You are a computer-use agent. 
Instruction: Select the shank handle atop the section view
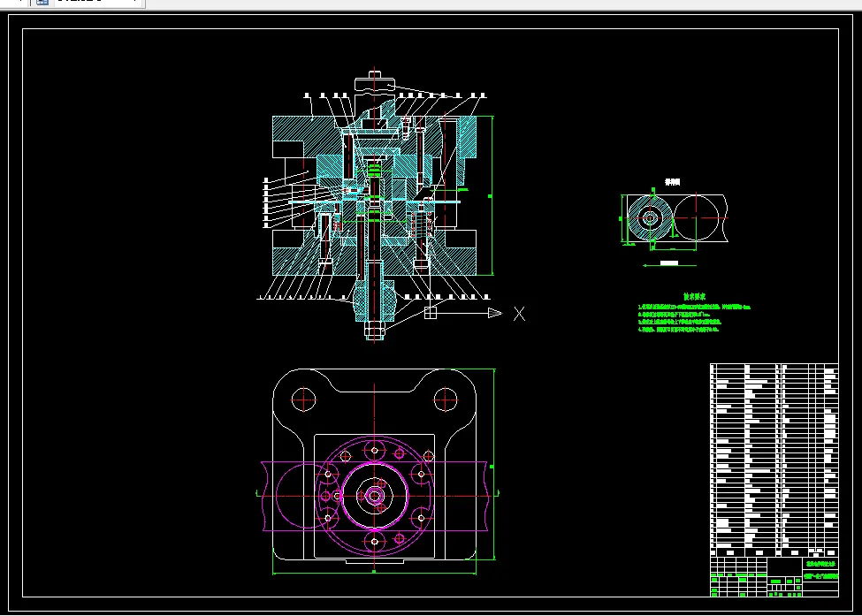point(375,84)
